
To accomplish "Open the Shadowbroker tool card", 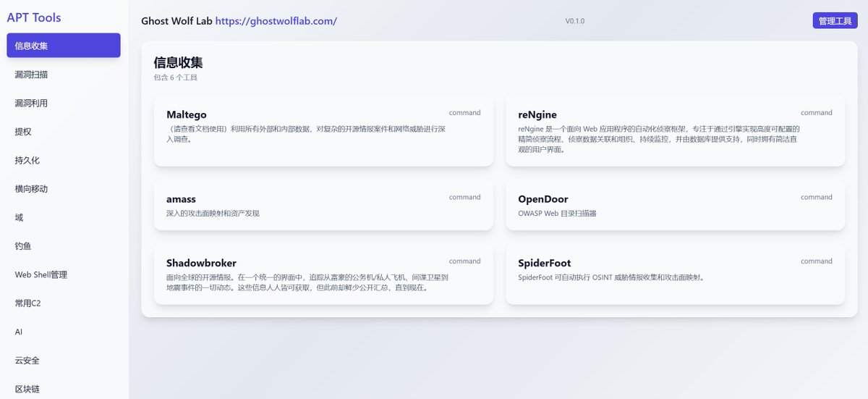I will click(323, 274).
